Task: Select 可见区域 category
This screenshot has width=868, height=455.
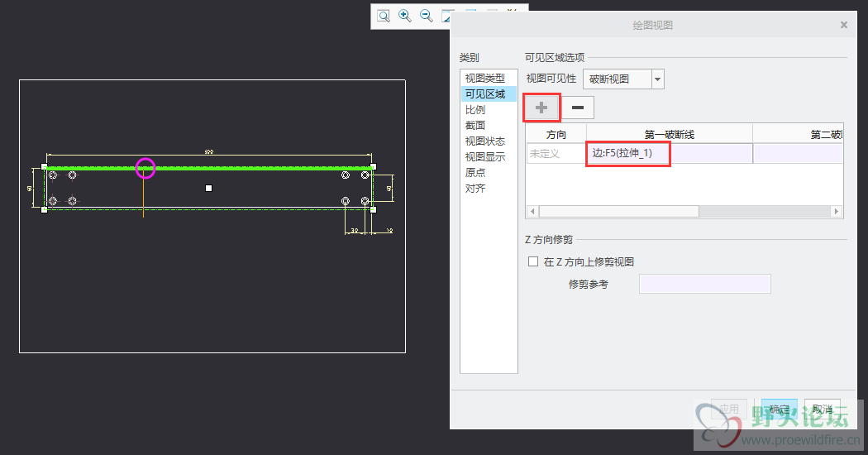Action: tap(489, 94)
